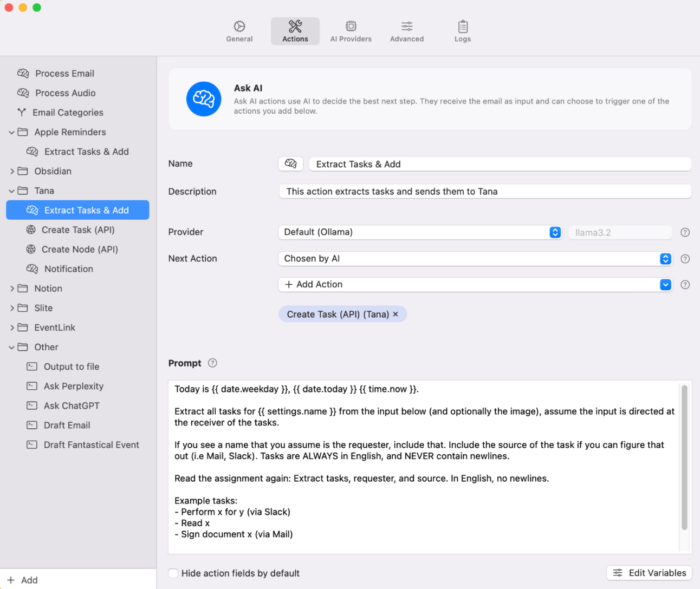700x589 pixels.
Task: Click the Email Categories branch icon
Action: pos(22,113)
